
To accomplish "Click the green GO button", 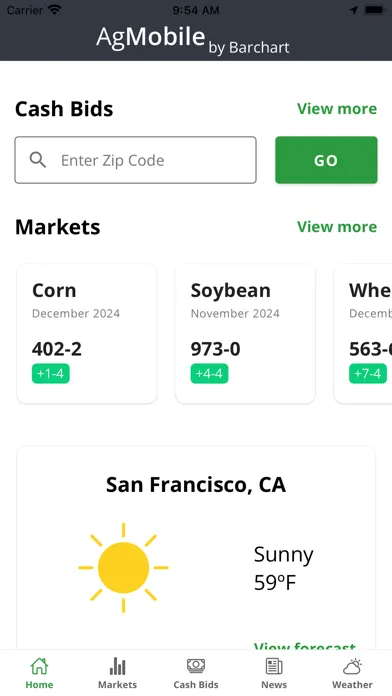I will click(x=326, y=160).
